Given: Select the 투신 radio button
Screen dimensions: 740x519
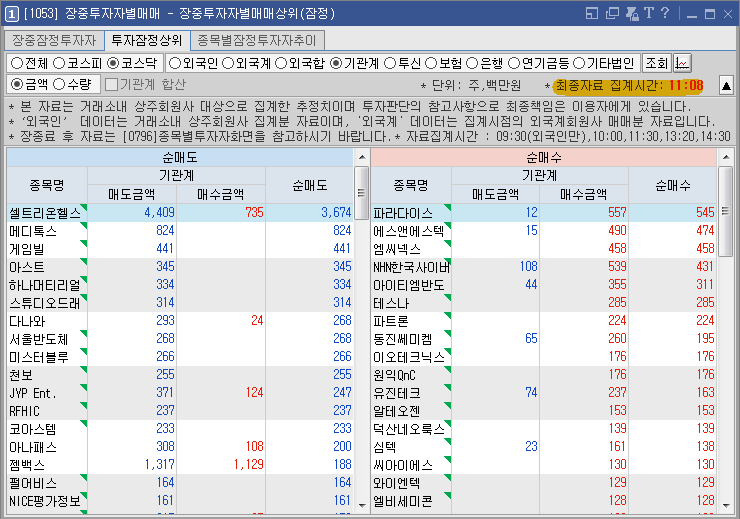Looking at the screenshot, I should (x=390, y=63).
